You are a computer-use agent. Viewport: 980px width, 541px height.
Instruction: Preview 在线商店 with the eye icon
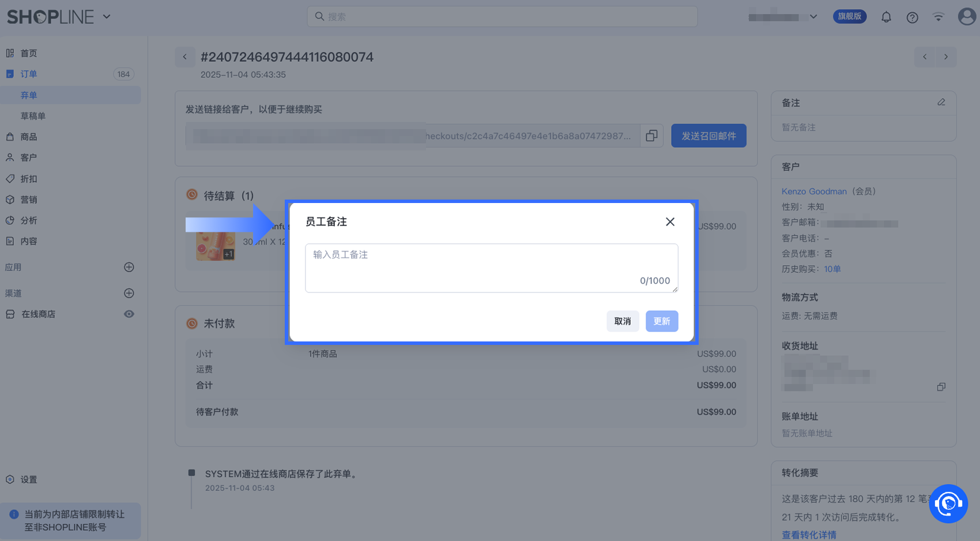click(x=129, y=314)
